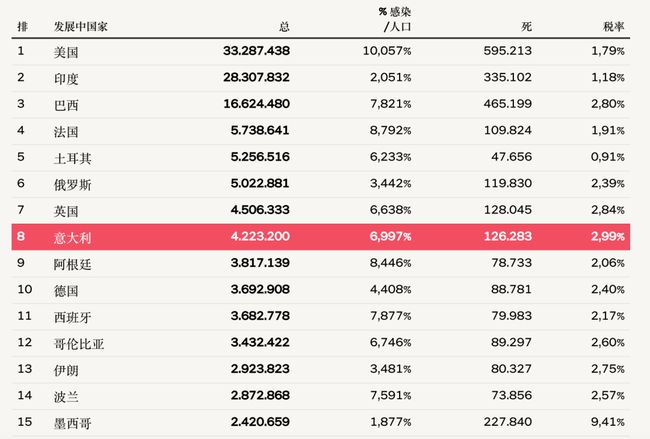Select the % 感染/人口 column header
The height and width of the screenshot is (439, 650).
(x=394, y=18)
